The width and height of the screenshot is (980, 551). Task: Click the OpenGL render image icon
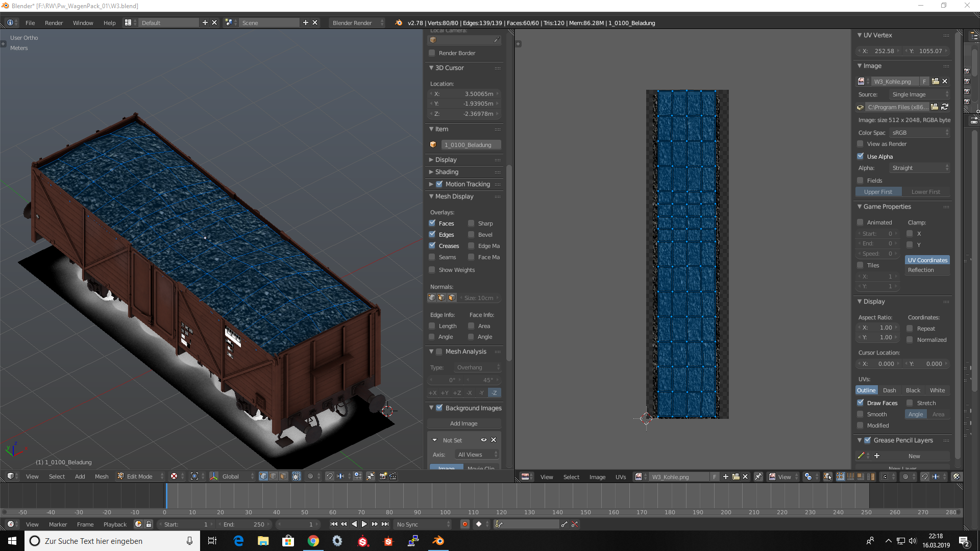383,476
